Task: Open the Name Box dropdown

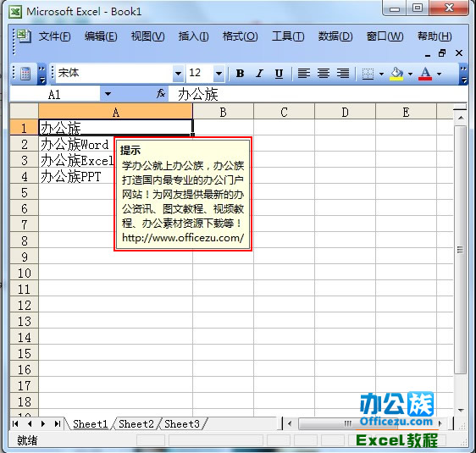Action: tap(108, 94)
